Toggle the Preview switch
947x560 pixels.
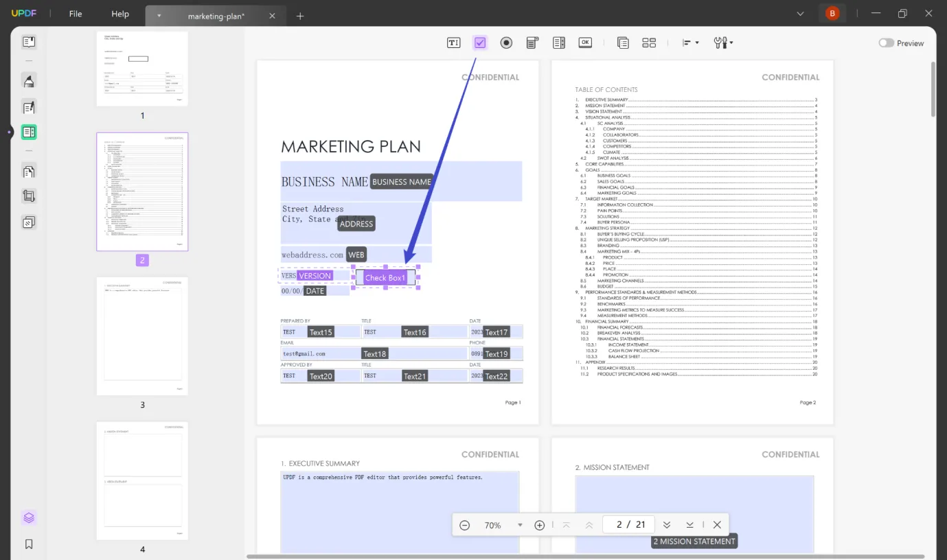click(x=886, y=43)
